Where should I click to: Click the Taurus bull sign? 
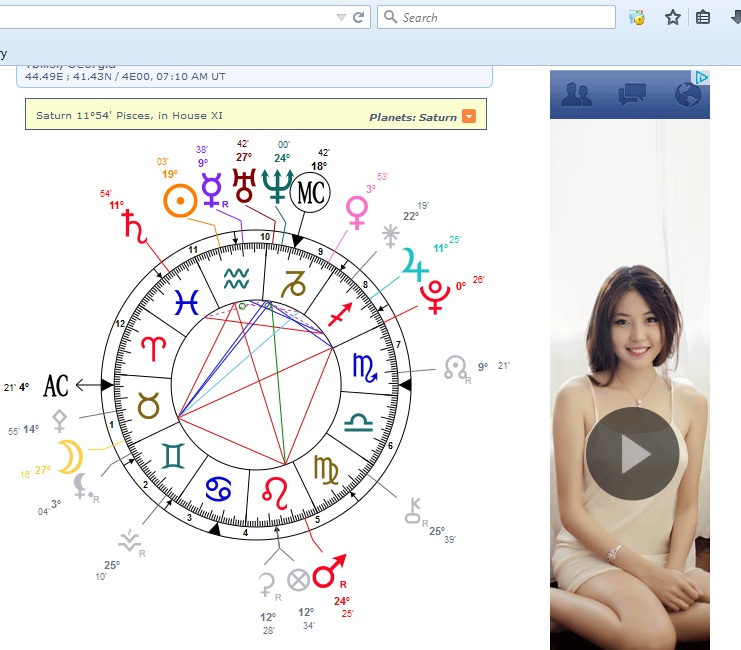click(x=148, y=406)
